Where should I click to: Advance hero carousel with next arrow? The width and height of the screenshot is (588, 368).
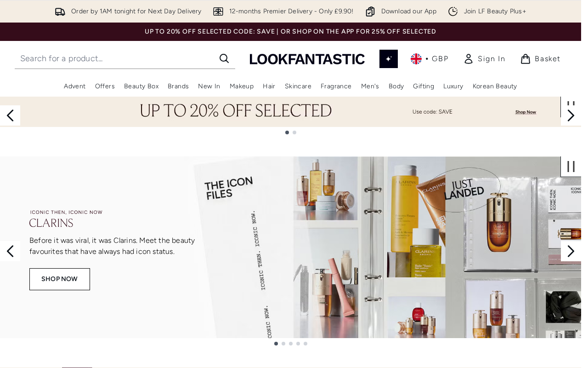point(571,251)
